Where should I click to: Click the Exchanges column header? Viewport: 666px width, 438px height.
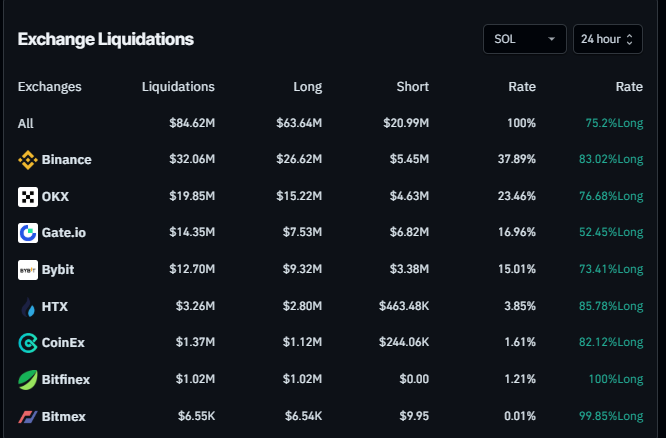(x=50, y=87)
